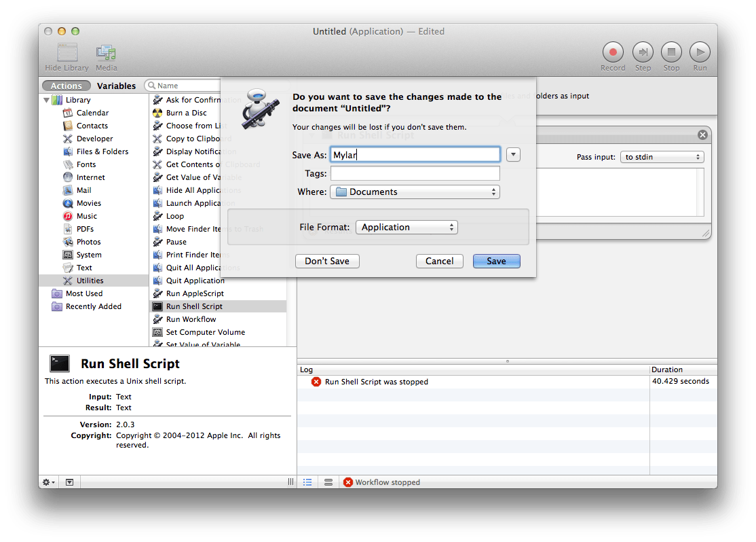Remove the Run Shell Script action

click(x=702, y=135)
